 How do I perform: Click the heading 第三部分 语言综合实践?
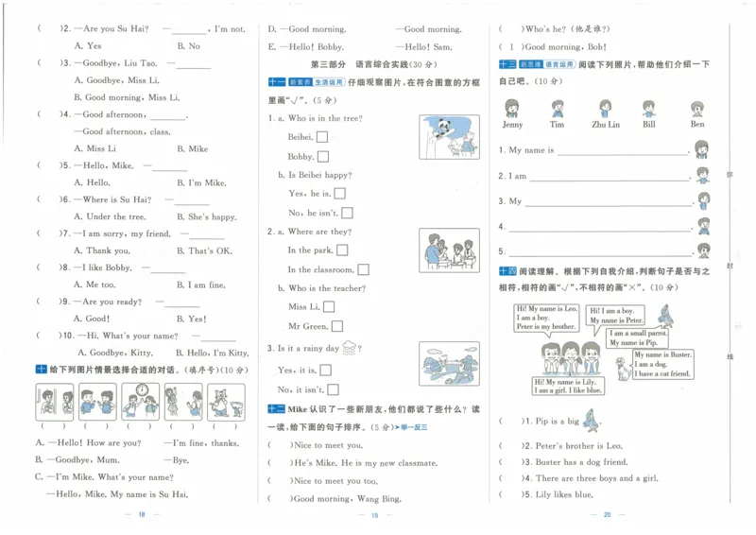coord(374,64)
